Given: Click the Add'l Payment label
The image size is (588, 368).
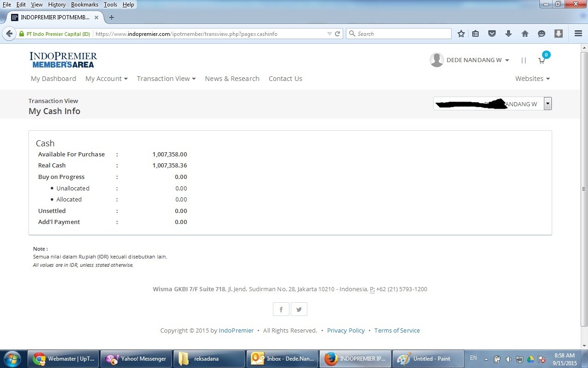Looking at the screenshot, I should point(59,222).
